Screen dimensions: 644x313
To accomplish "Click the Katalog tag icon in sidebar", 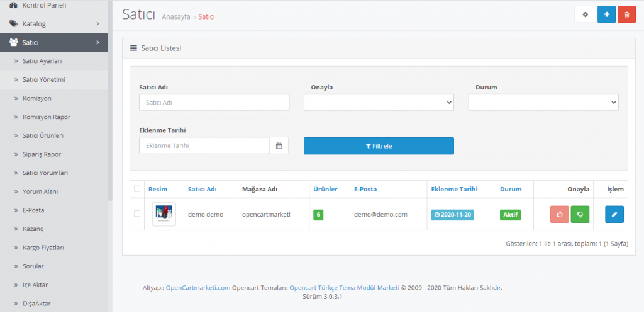I will (14, 24).
